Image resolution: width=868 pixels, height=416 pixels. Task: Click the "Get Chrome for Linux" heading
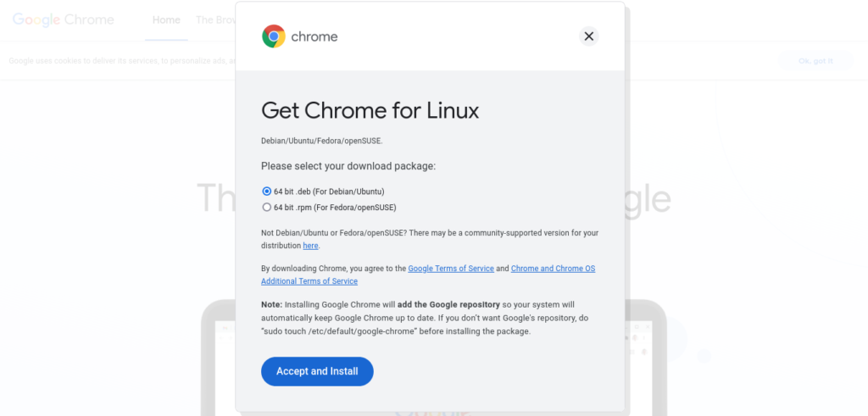coord(370,111)
